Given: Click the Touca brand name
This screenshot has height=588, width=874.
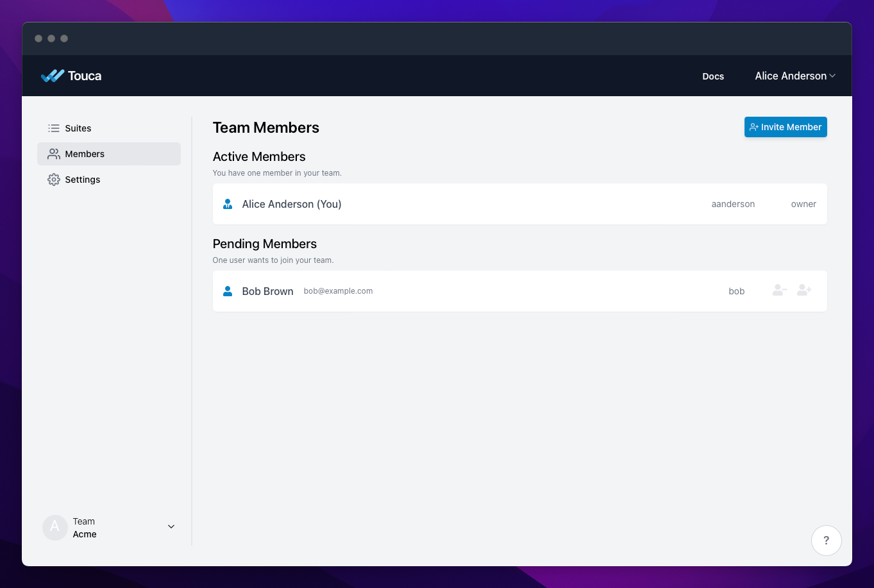Looking at the screenshot, I should 85,76.
